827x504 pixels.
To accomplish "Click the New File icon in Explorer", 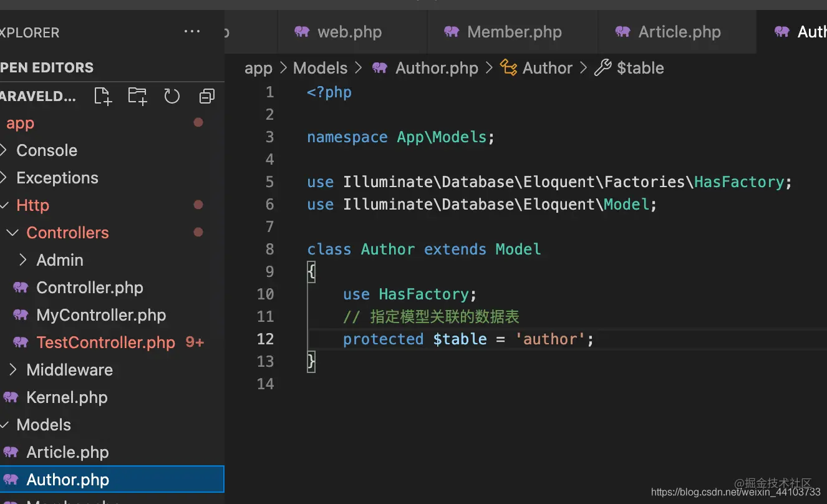I will 103,96.
